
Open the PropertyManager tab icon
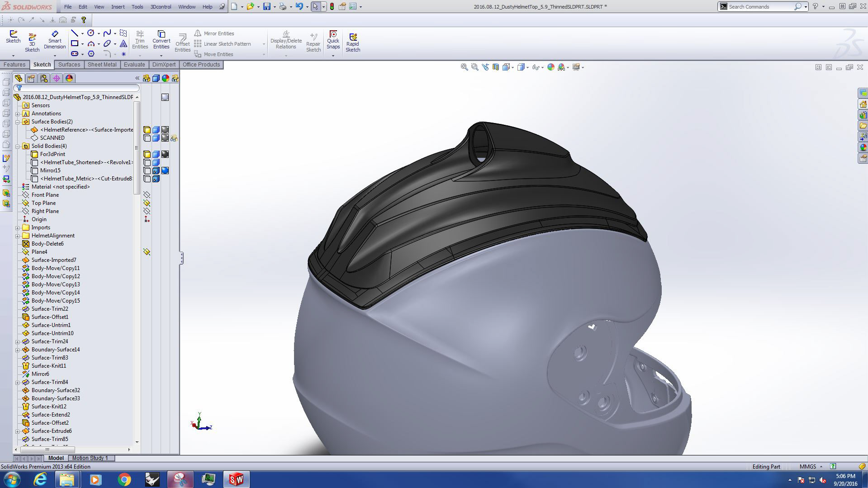point(31,78)
